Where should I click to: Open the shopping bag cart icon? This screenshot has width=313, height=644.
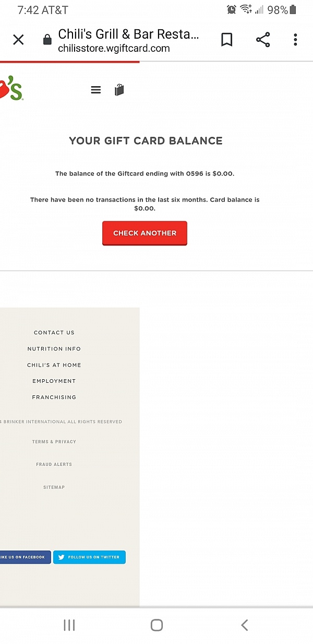[119, 90]
